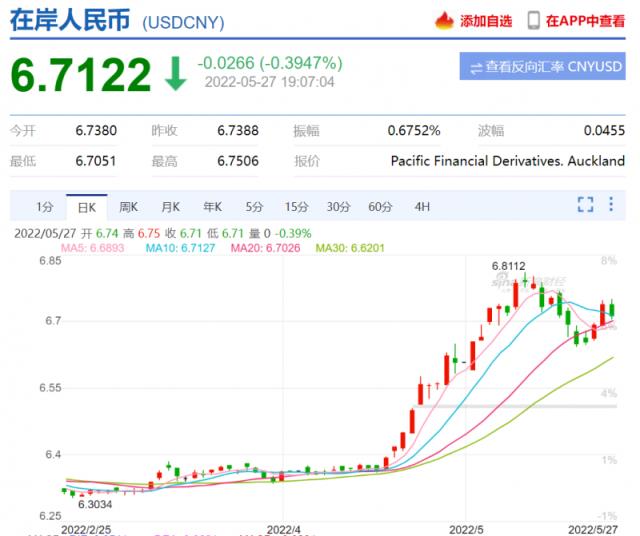Click the 波幅 value 0.0455
The width and height of the screenshot is (640, 536).
tap(604, 131)
